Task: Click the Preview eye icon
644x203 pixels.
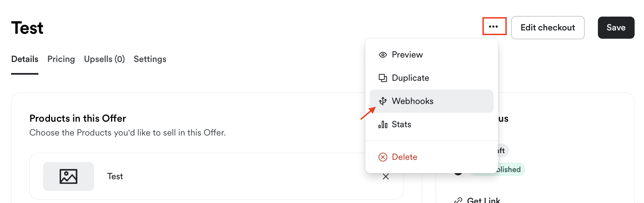Action: [x=383, y=55]
